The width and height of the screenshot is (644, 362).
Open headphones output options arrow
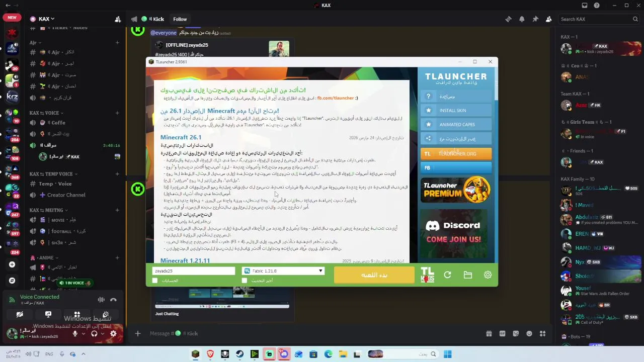coord(103,333)
